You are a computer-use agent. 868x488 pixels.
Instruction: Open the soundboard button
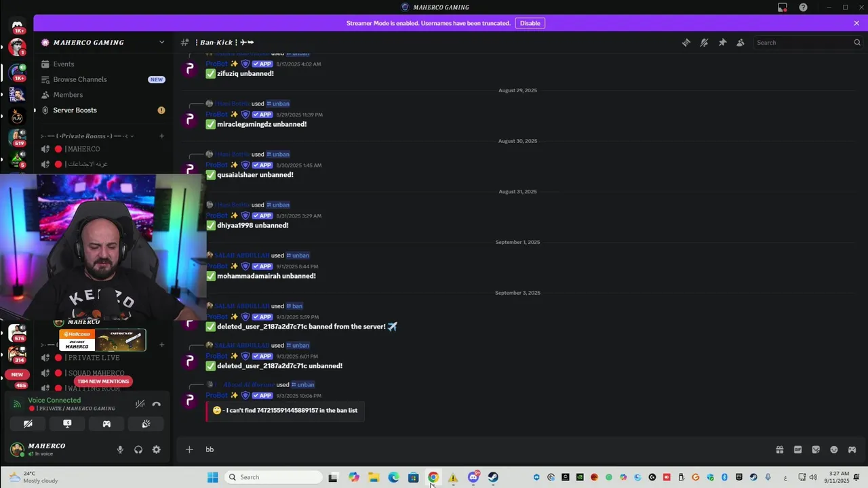point(146,424)
